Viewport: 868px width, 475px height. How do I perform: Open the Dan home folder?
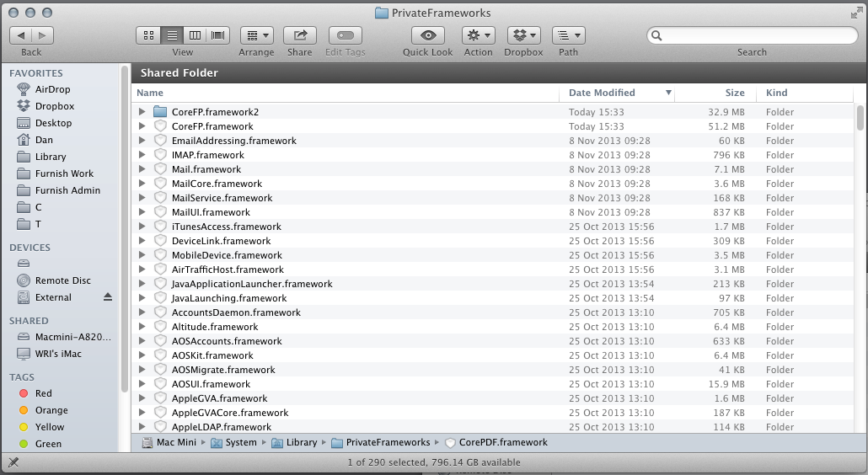click(44, 140)
